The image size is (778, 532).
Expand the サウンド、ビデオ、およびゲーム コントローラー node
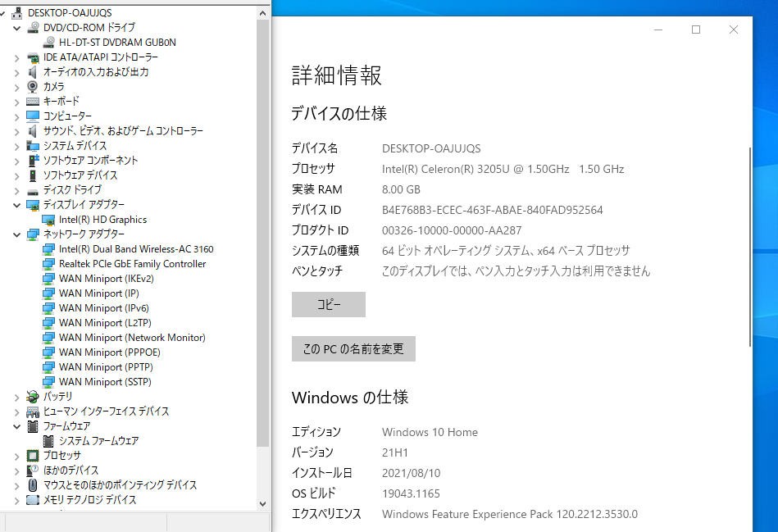point(17,131)
